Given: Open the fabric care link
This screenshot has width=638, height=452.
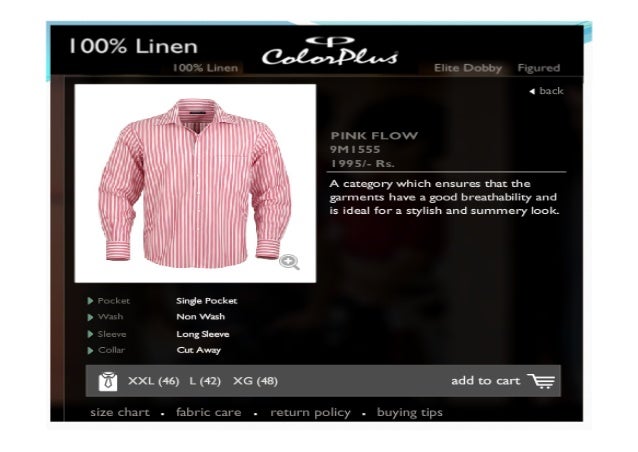Looking at the screenshot, I should (x=208, y=412).
